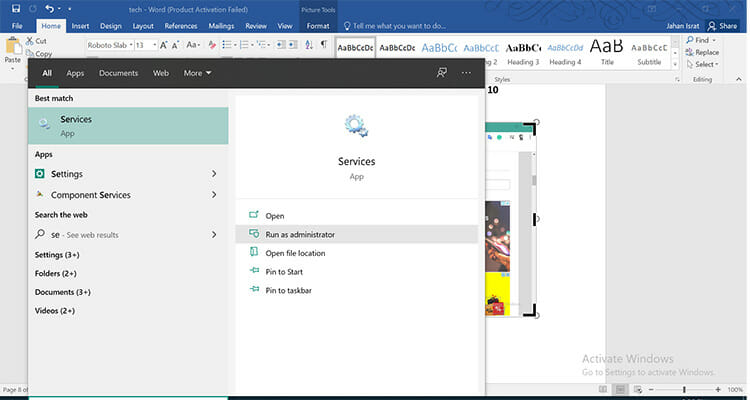Toggle Show/Hide paragraph marks icon
The image size is (750, 400).
pyautogui.click(x=324, y=44)
